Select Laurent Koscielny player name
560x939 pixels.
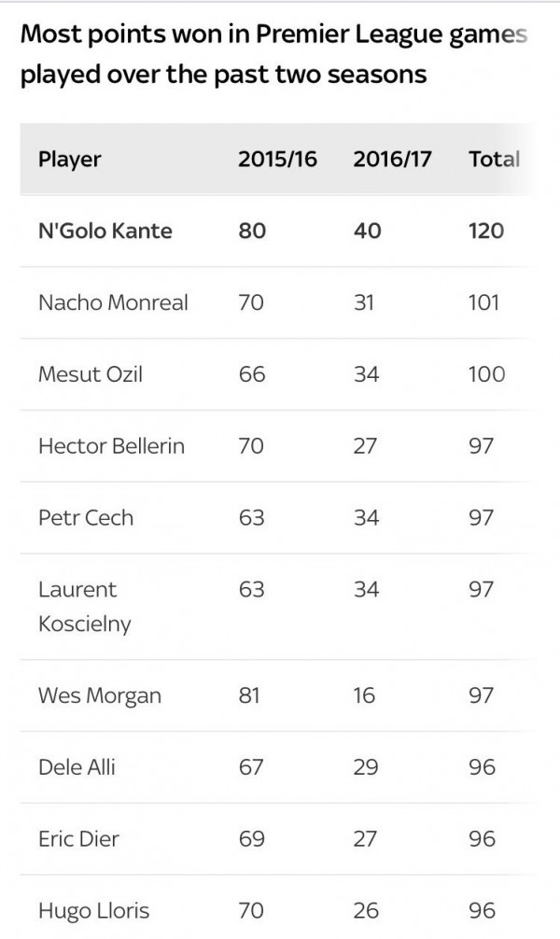(84, 607)
